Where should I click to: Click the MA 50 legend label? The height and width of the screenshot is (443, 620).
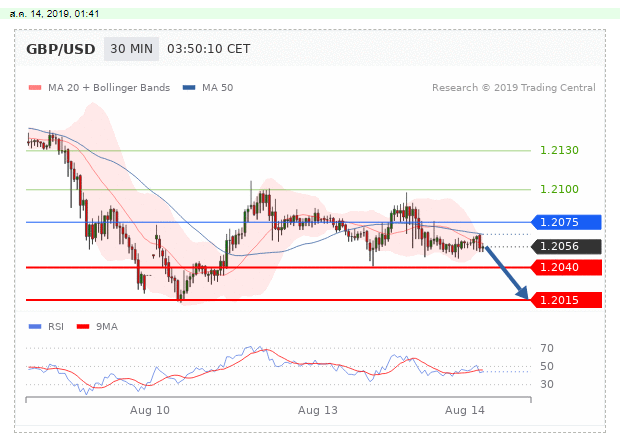click(217, 87)
